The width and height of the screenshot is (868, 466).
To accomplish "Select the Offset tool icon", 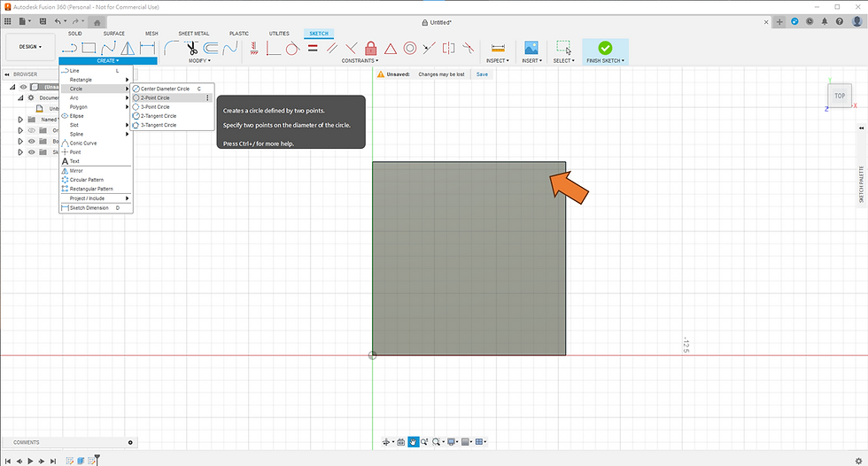I will coord(211,48).
